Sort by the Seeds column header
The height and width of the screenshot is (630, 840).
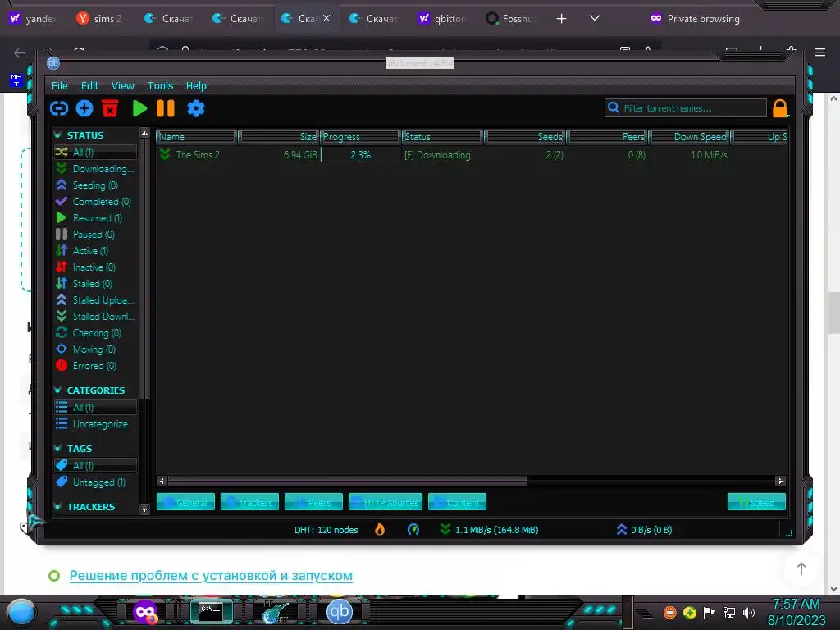pos(525,137)
